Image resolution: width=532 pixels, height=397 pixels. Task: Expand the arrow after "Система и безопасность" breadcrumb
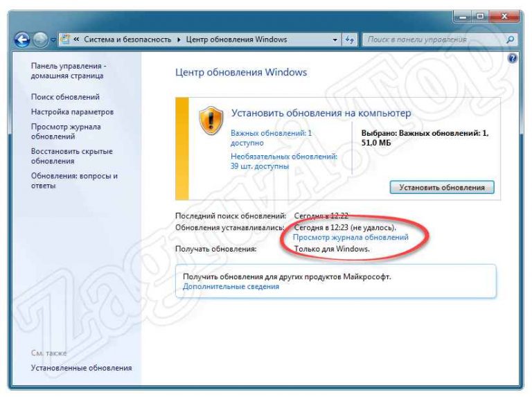point(178,39)
